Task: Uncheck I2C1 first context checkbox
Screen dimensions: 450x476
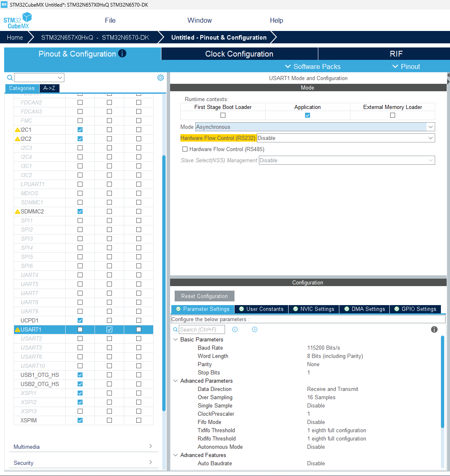Action: 80,130
